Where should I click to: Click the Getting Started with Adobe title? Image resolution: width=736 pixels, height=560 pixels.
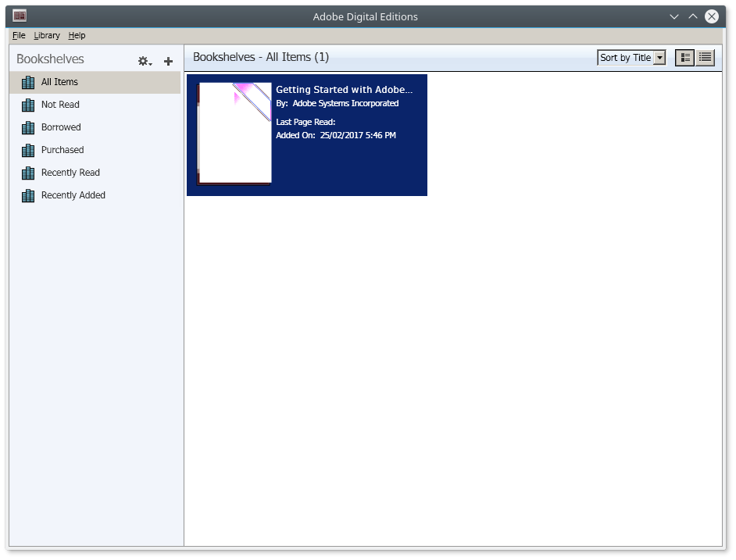tap(344, 90)
